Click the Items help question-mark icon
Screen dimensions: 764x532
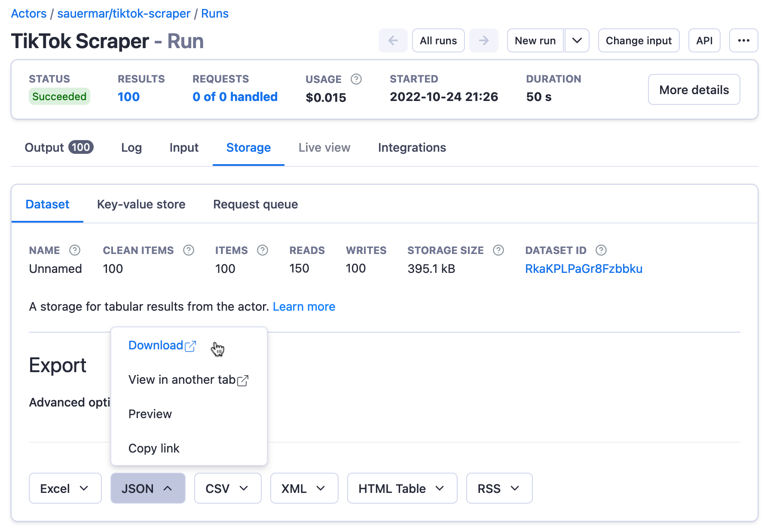(x=262, y=250)
